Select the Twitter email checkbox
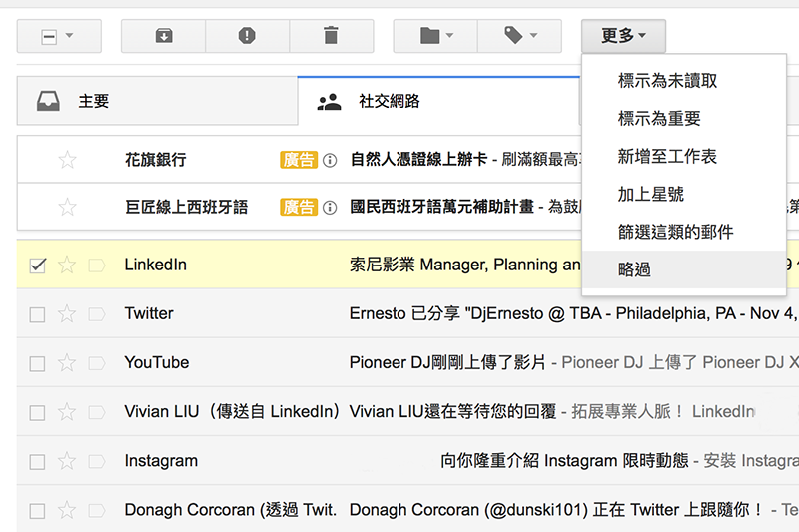799x532 pixels. (38, 314)
